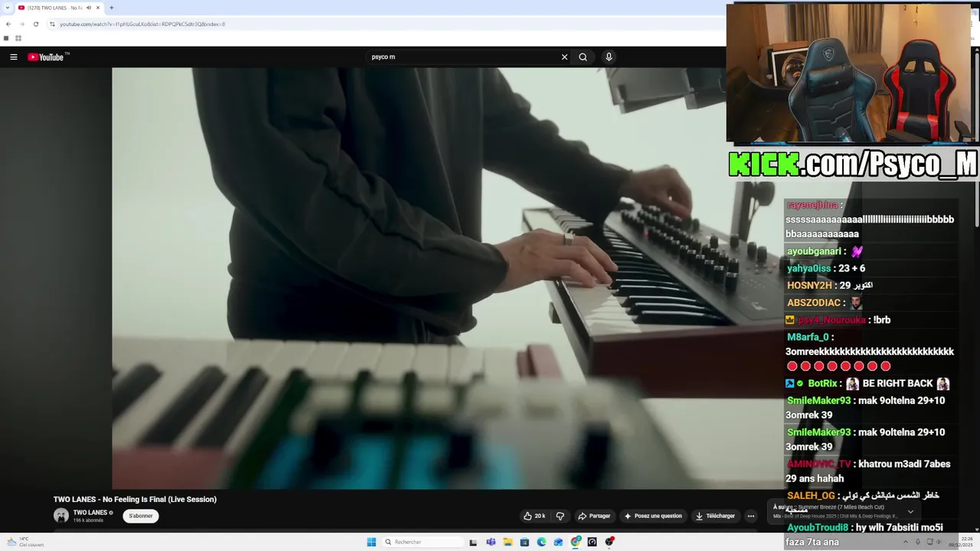Click the Posez une question button
This screenshot has width=980, height=551.
coord(653,516)
